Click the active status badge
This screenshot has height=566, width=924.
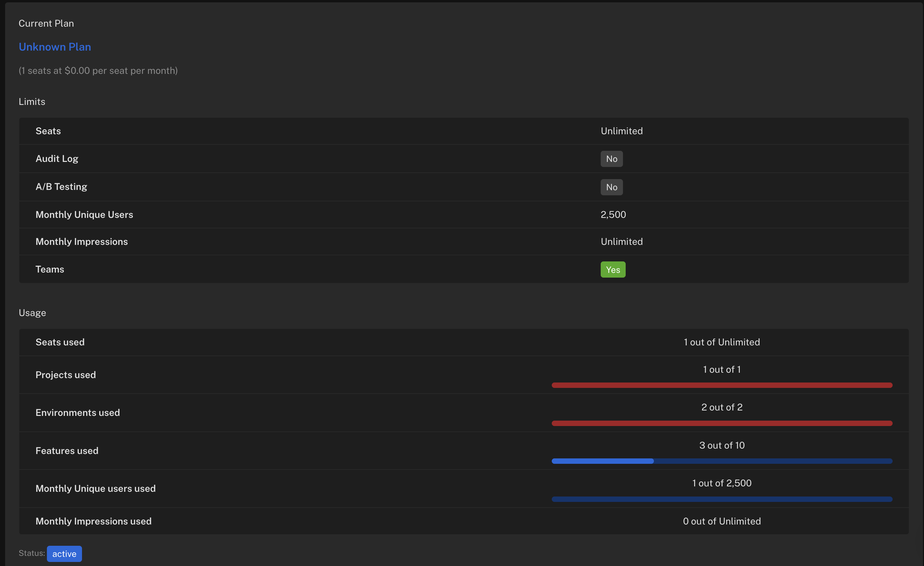point(64,554)
